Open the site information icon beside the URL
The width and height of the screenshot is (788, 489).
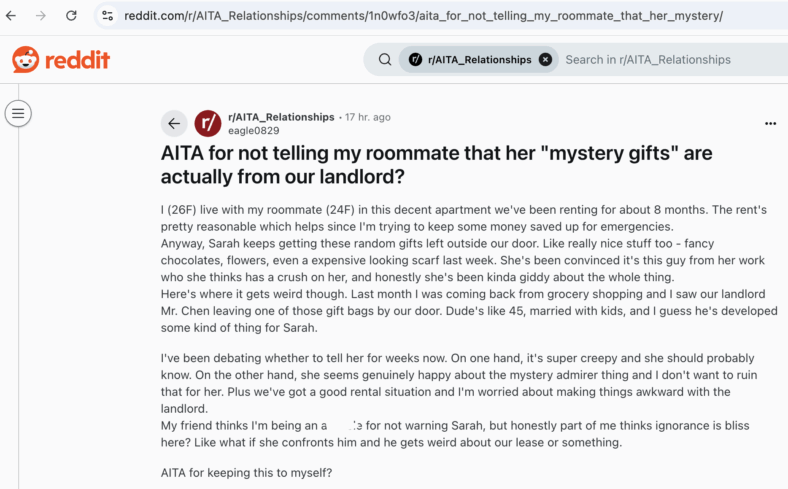[108, 16]
